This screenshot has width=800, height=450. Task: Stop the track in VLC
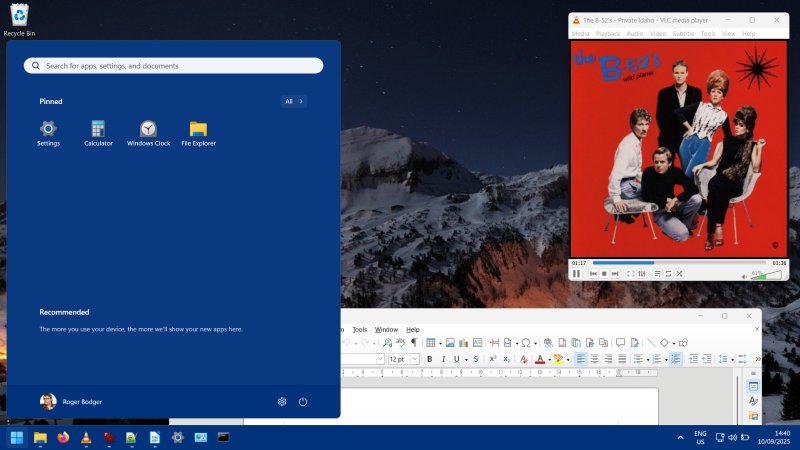[x=604, y=273]
